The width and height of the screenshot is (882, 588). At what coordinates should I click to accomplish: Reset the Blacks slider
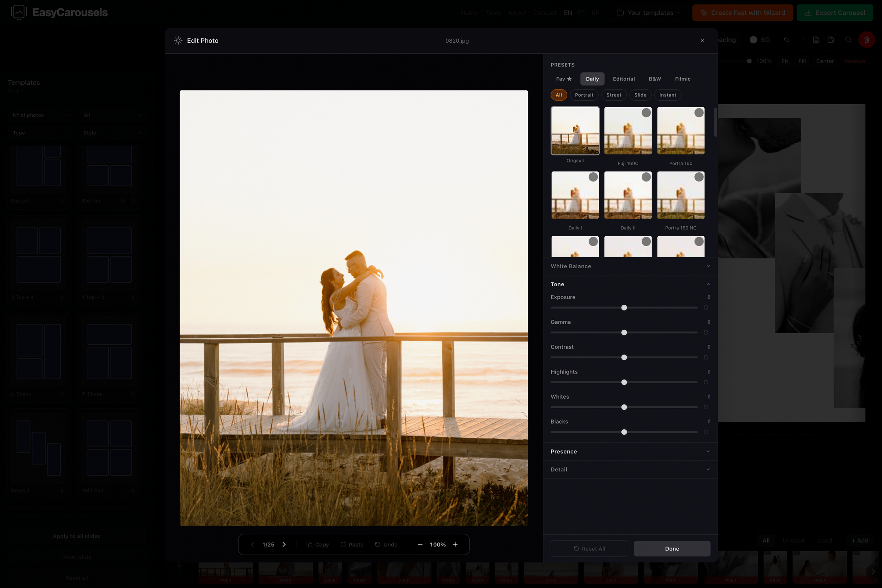(x=706, y=432)
